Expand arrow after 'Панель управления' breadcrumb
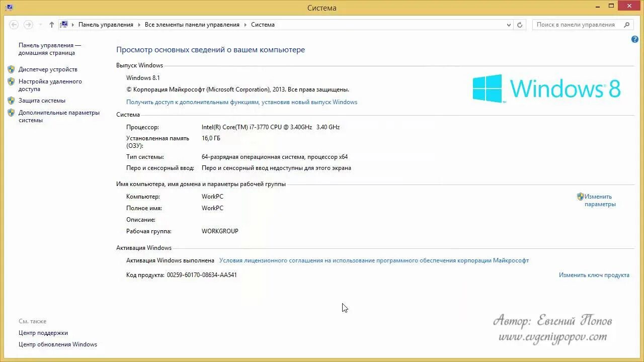 pos(139,25)
